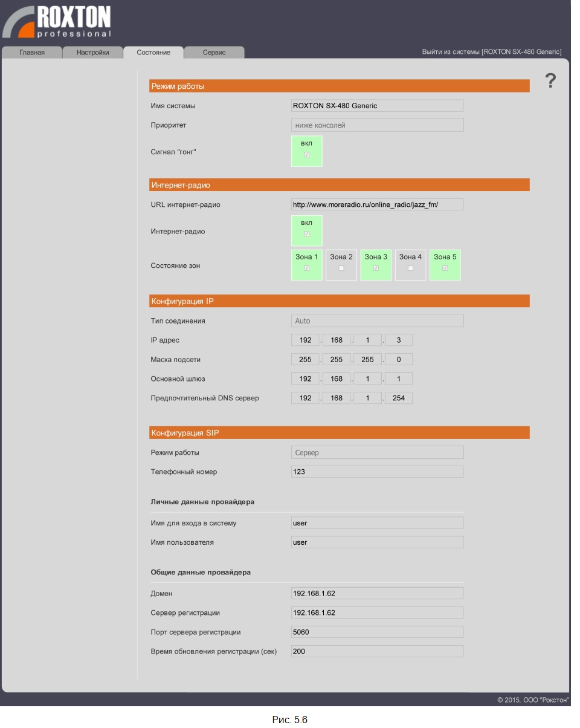Click the ROXTON professional logo

coord(57,22)
